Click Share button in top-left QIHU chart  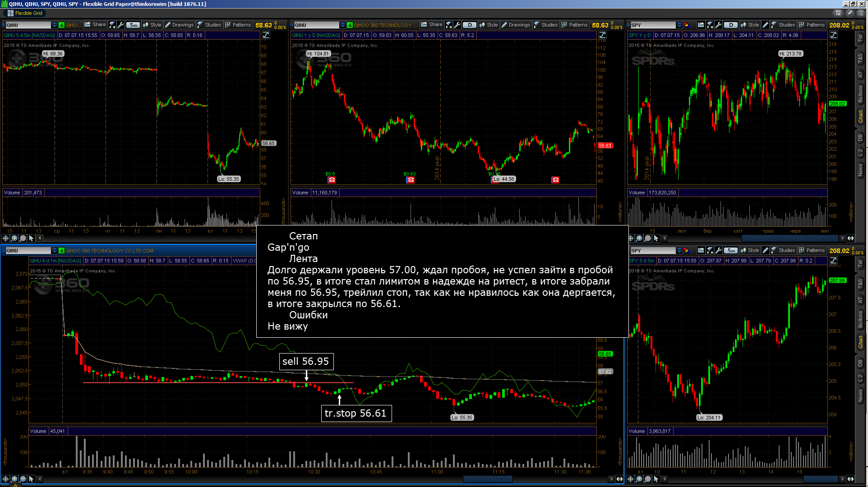tap(95, 25)
